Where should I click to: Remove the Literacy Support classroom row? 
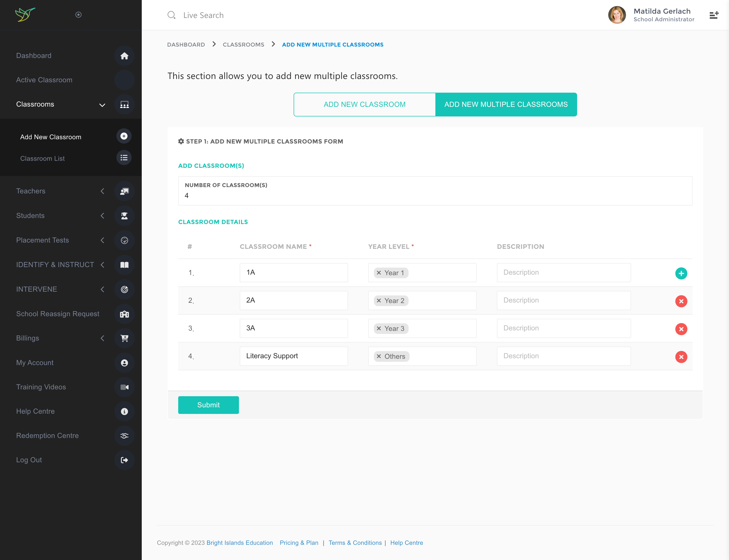pos(681,357)
